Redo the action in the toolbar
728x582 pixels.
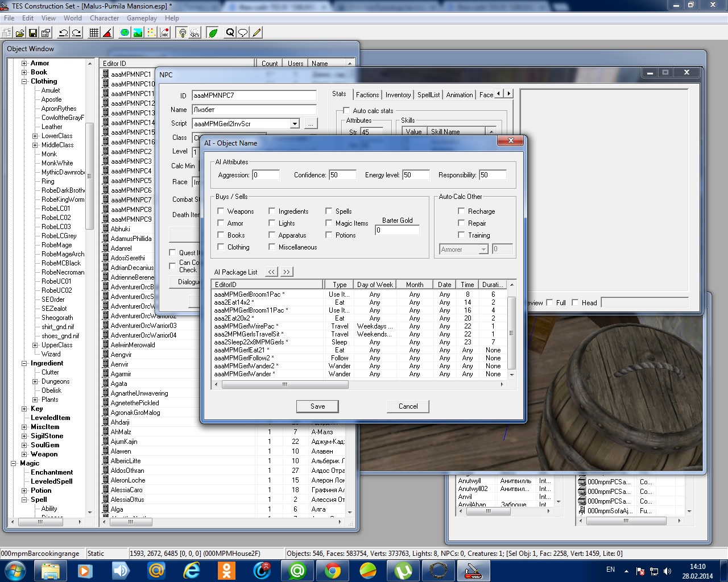click(76, 33)
